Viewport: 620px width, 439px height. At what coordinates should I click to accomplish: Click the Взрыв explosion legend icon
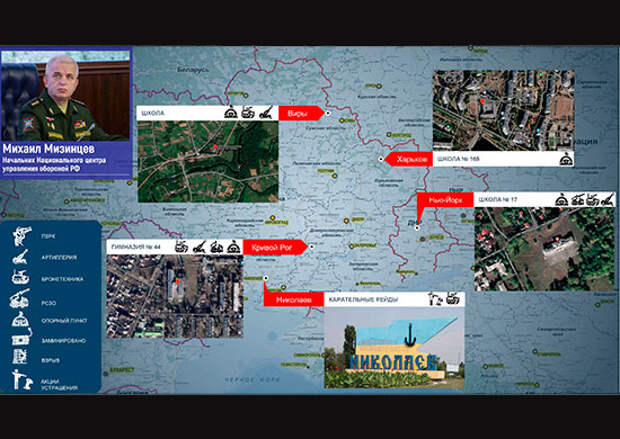tap(21, 358)
